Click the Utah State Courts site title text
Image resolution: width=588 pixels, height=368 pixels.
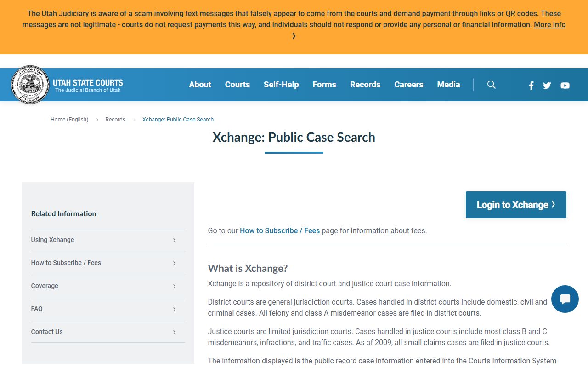point(88,83)
